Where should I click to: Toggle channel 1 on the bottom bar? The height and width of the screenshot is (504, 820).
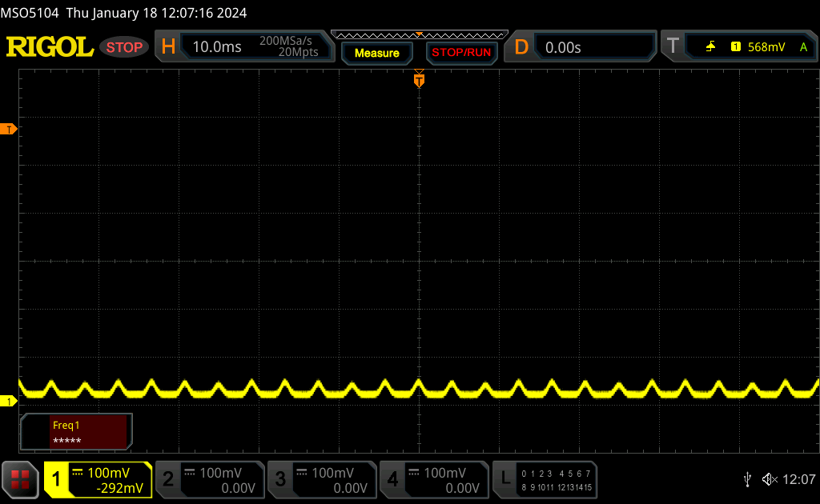click(98, 479)
